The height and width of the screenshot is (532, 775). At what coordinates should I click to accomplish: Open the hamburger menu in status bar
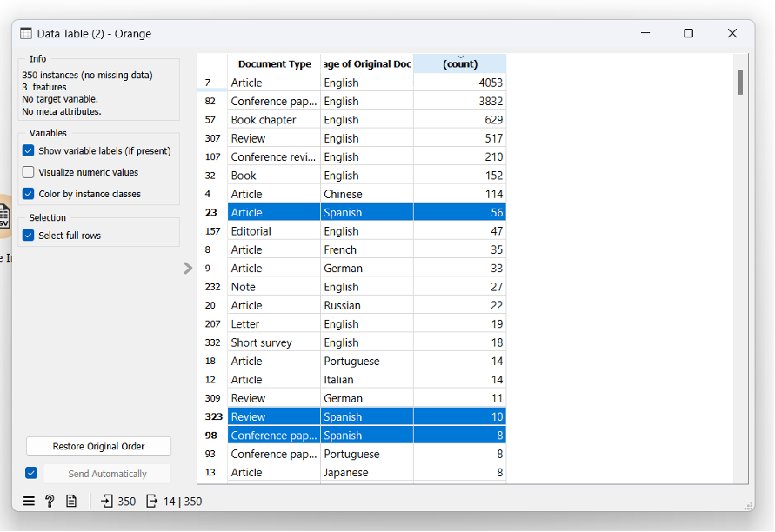pyautogui.click(x=29, y=501)
